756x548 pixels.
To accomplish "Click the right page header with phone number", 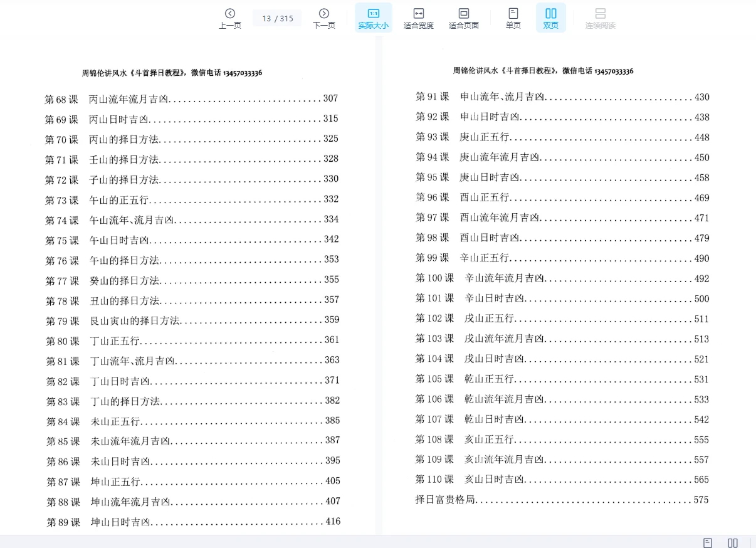I will click(x=543, y=71).
